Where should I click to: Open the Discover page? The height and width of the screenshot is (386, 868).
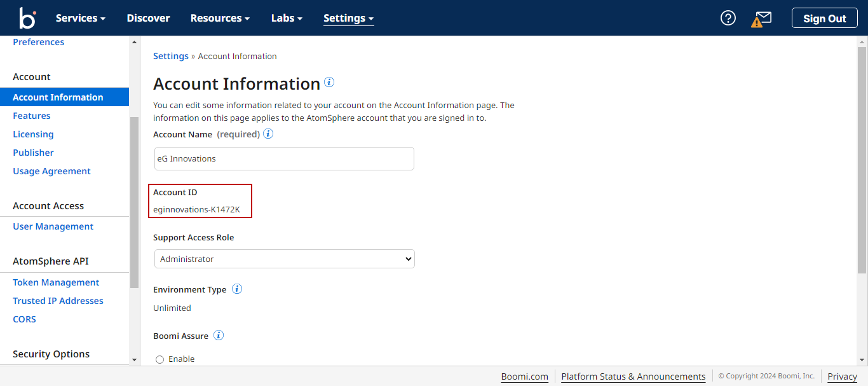(x=148, y=18)
